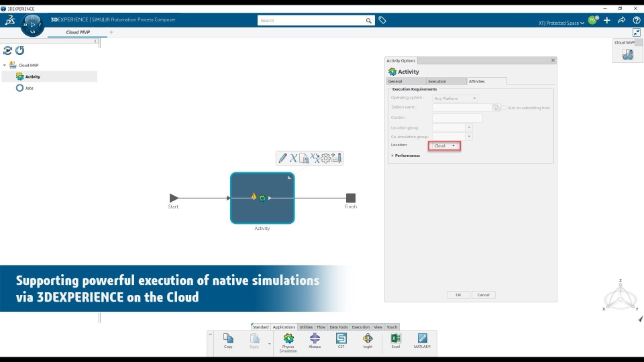Click the synchronize icon in left panel
Screen dimensions: 644x362
coord(7,50)
